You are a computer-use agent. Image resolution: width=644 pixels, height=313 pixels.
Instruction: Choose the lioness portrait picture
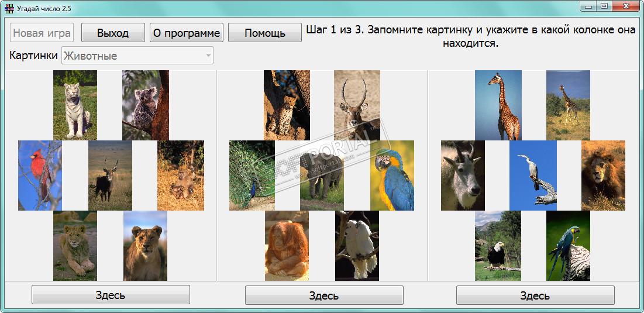point(146,246)
